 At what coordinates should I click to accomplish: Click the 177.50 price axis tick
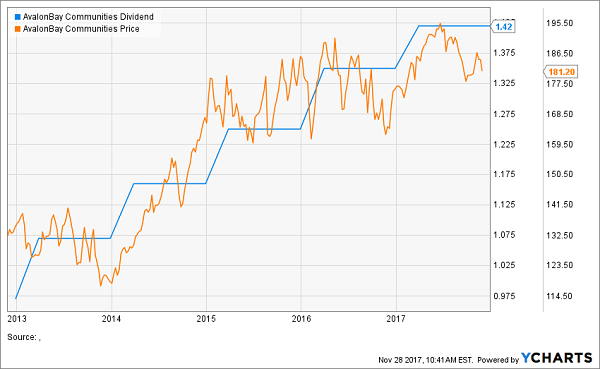559,83
